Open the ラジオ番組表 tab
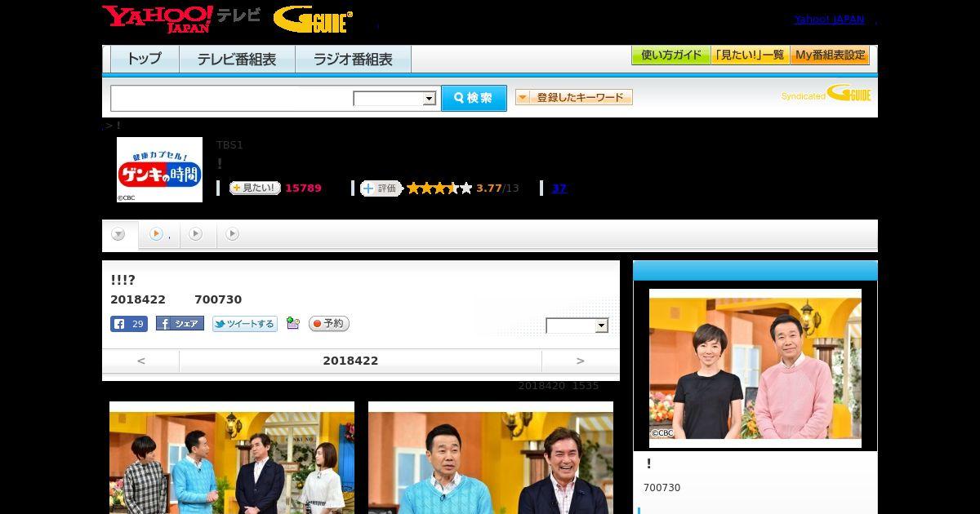980x514 pixels. (353, 59)
